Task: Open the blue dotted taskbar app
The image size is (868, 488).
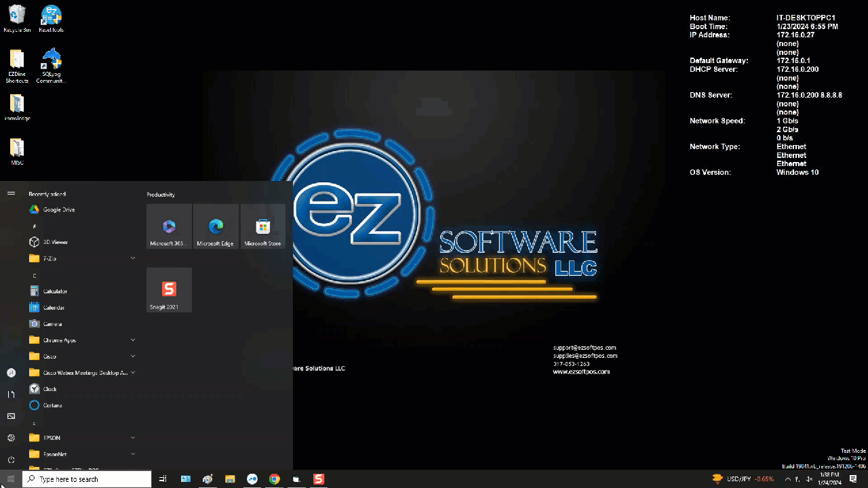Action: 252,479
